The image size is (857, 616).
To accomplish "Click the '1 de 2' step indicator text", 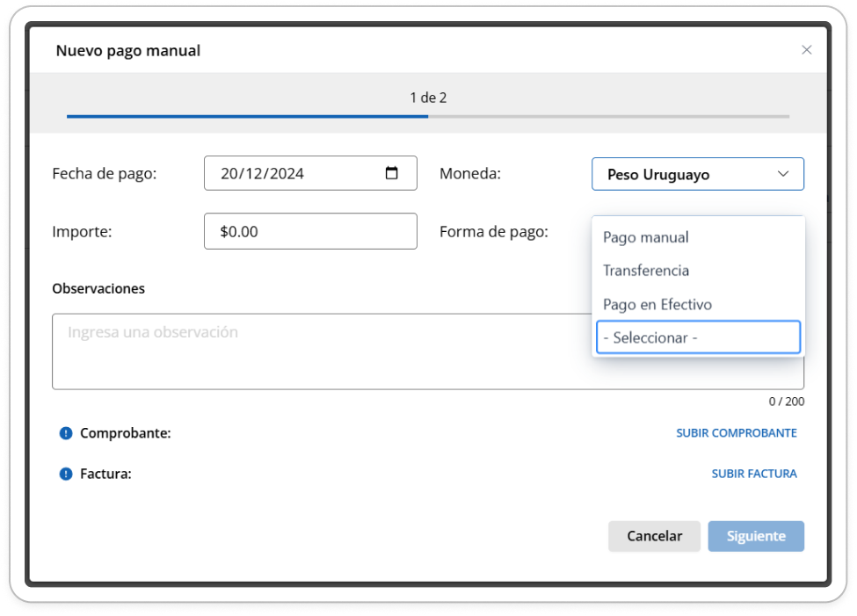I will 428,98.
